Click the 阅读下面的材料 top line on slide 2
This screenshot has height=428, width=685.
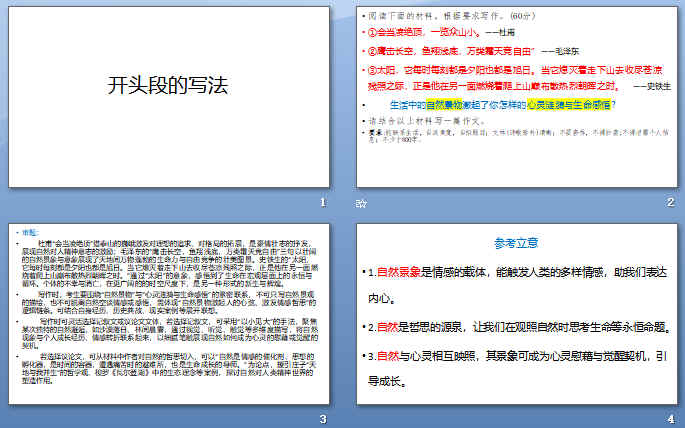tap(440, 17)
